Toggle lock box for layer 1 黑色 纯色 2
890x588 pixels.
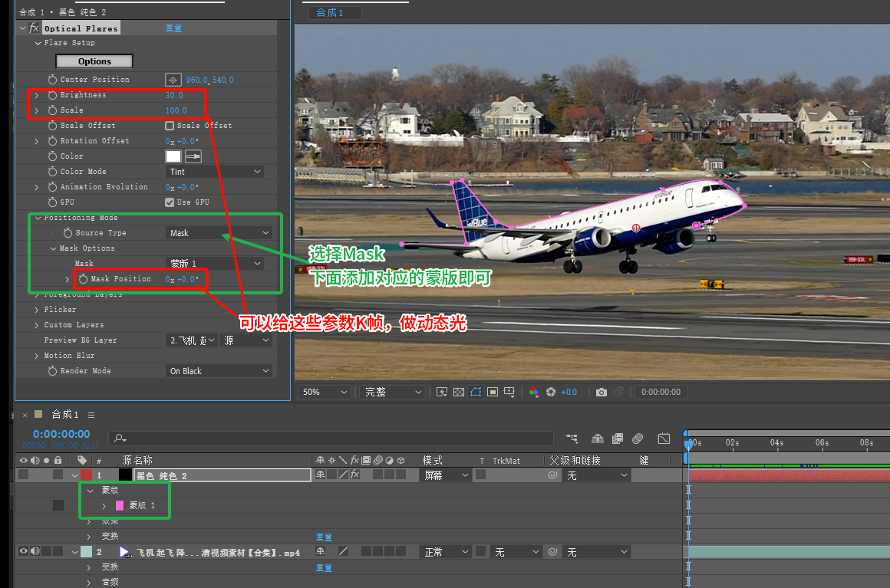pyautogui.click(x=58, y=475)
